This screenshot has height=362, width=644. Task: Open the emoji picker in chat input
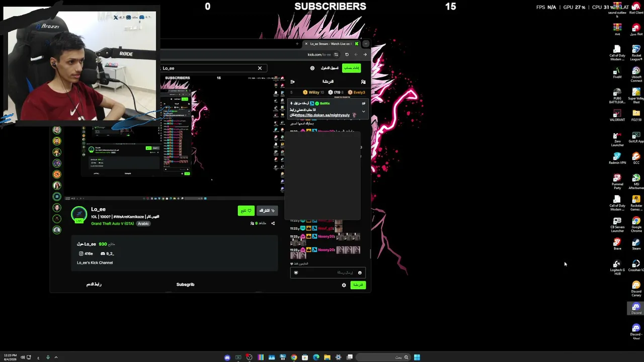(x=360, y=273)
